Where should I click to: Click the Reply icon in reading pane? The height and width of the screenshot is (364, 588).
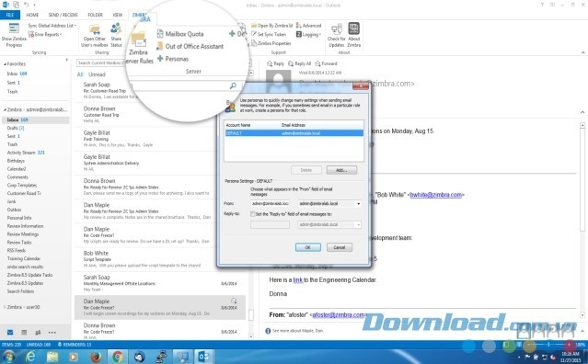pos(276,63)
